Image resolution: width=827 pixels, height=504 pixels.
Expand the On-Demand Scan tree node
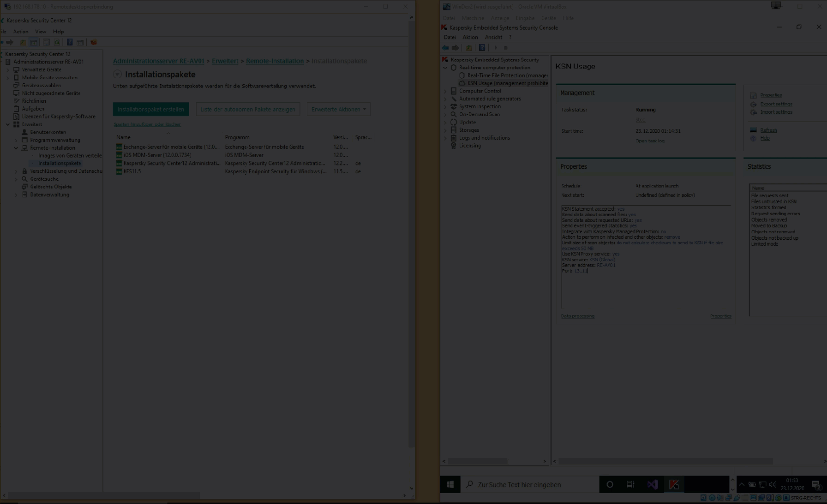point(445,115)
